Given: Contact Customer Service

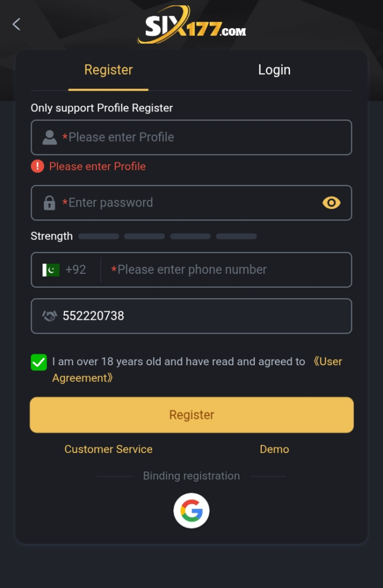Looking at the screenshot, I should click(x=109, y=449).
